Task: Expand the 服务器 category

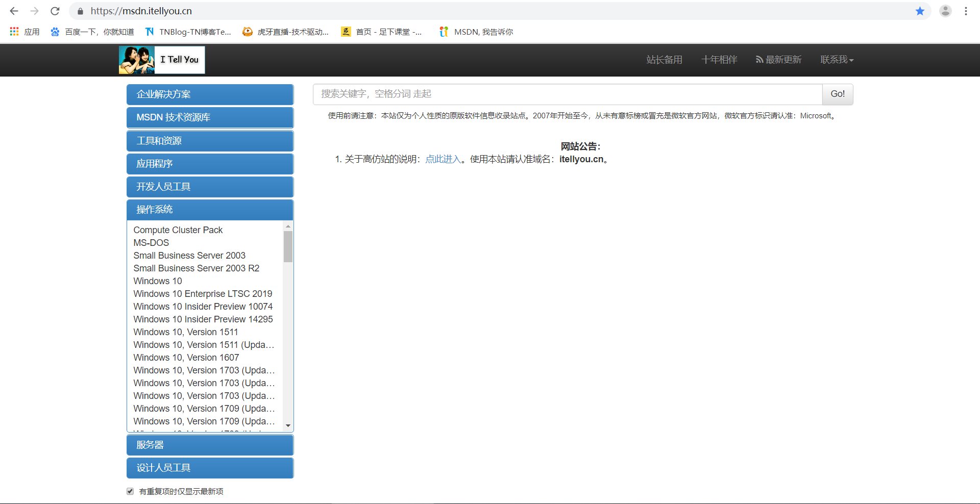Action: coord(210,445)
